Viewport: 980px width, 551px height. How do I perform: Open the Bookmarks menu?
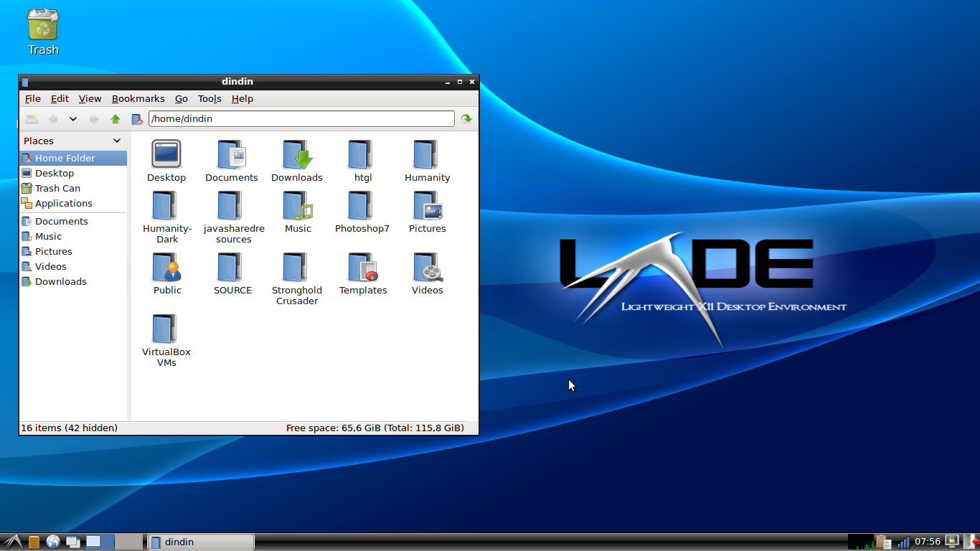pyautogui.click(x=138, y=99)
